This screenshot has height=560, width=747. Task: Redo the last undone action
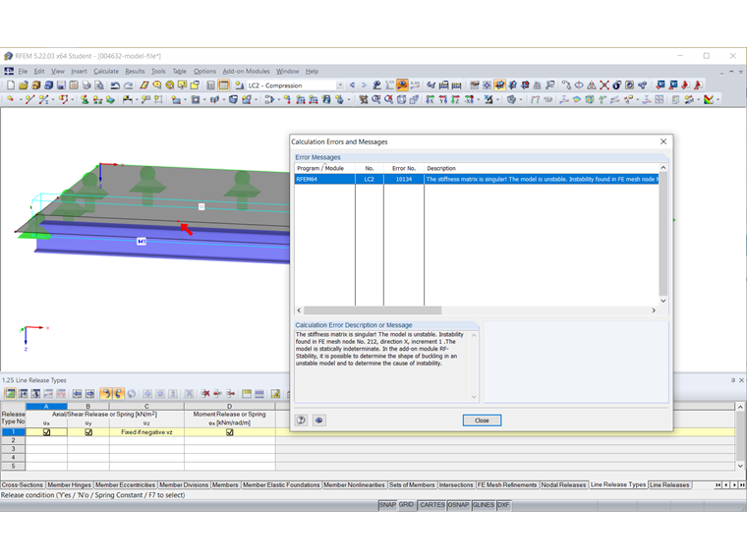point(128,85)
